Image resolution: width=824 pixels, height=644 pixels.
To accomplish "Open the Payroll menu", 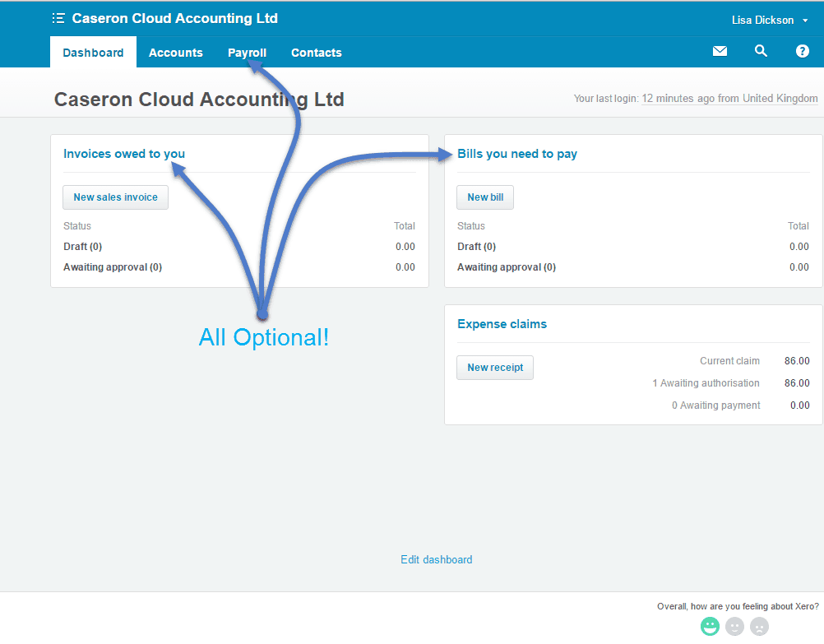I will [247, 53].
